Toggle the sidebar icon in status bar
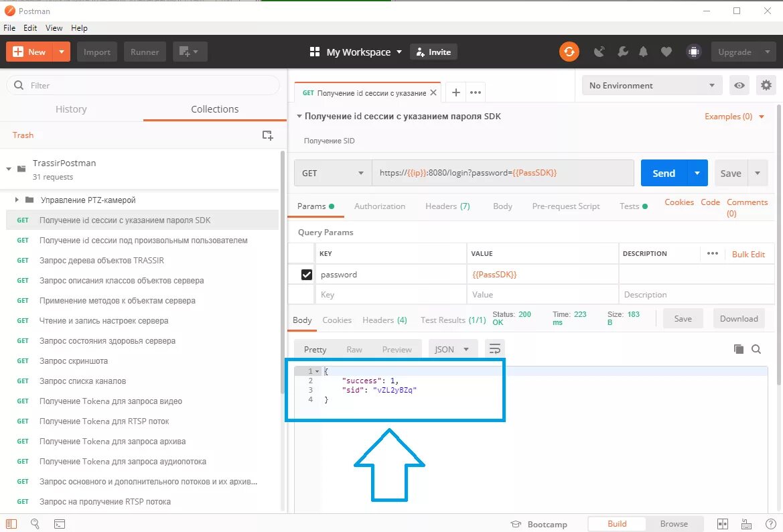 point(11,524)
